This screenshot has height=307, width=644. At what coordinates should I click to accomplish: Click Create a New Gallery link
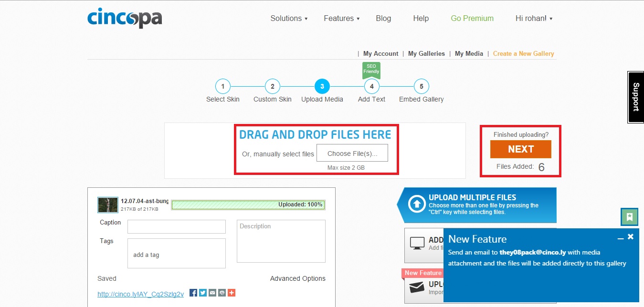point(524,53)
